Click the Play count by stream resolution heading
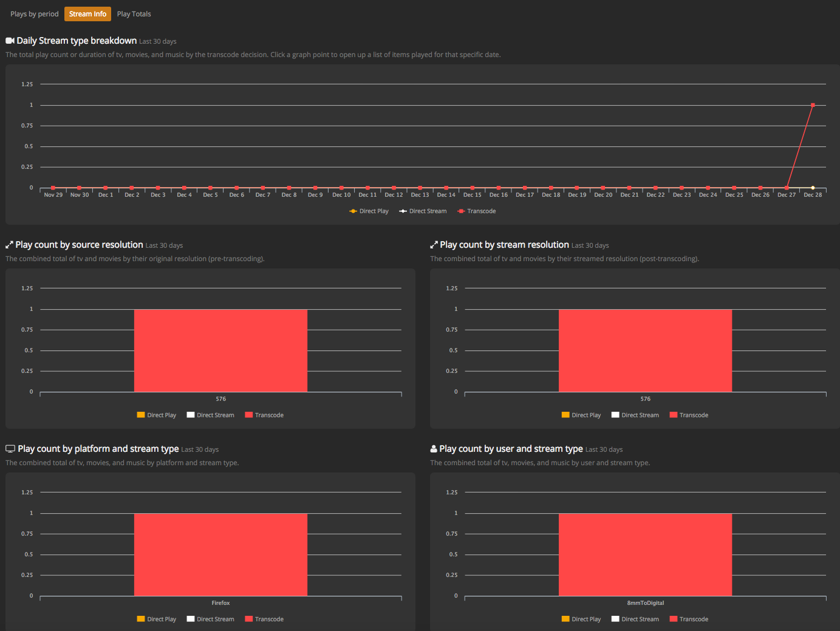Screen dimensions: 840x631 pyautogui.click(x=504, y=245)
